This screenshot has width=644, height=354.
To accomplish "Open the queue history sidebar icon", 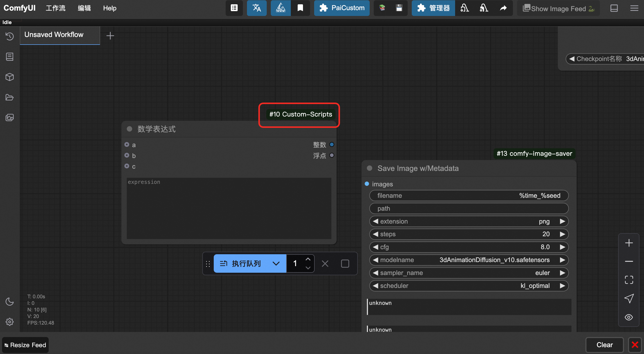I will (10, 36).
